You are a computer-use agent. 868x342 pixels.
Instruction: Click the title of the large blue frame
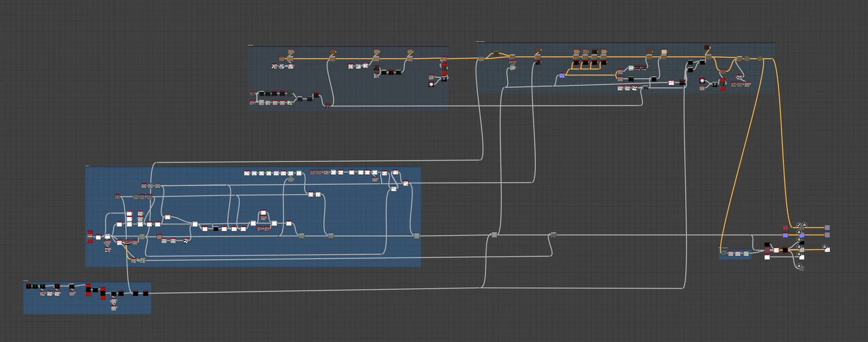point(87,166)
